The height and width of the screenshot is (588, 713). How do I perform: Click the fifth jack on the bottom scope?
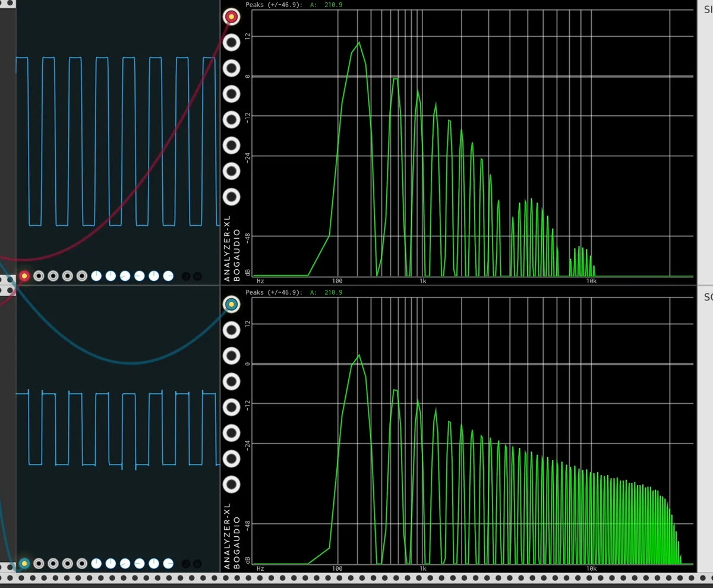[x=82, y=563]
